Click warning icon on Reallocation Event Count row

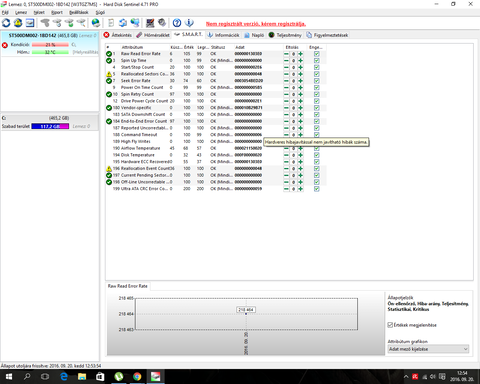(x=109, y=169)
